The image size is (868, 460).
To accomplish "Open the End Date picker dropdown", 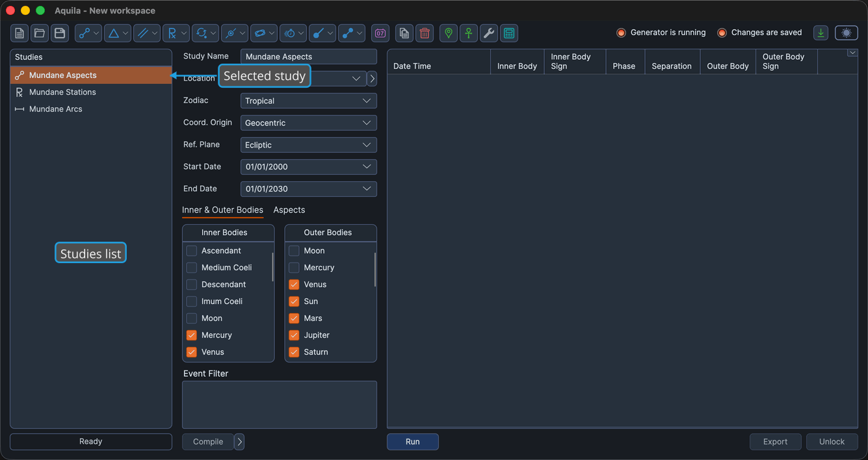I will point(367,189).
